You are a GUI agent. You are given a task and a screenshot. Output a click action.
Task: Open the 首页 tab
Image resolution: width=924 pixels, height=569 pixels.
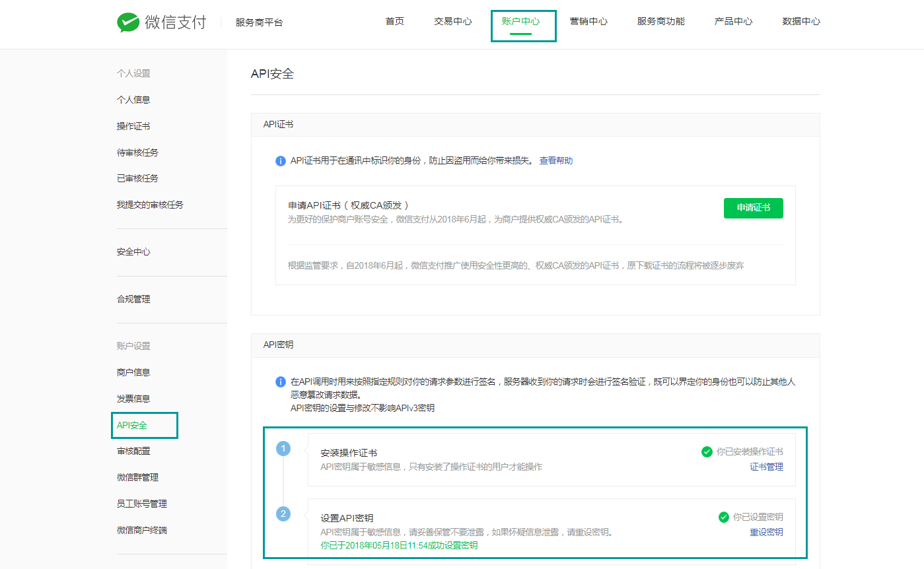(395, 21)
